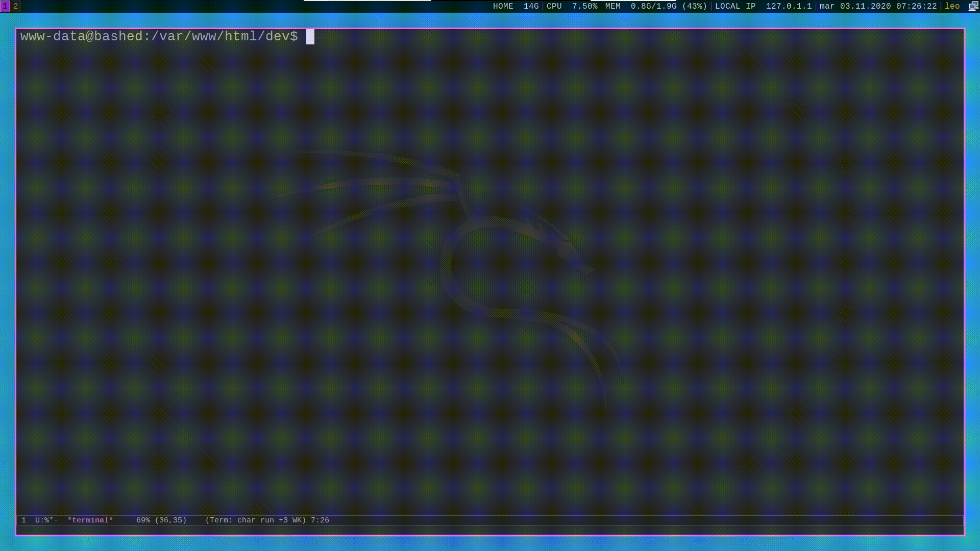
Task: Click the username leo in status bar
Action: (952, 6)
